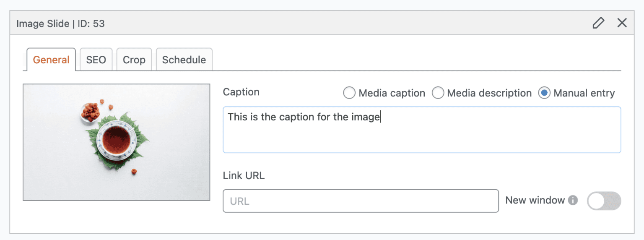Select the Manual entry radio button
This screenshot has width=644, height=240.
[x=544, y=93]
